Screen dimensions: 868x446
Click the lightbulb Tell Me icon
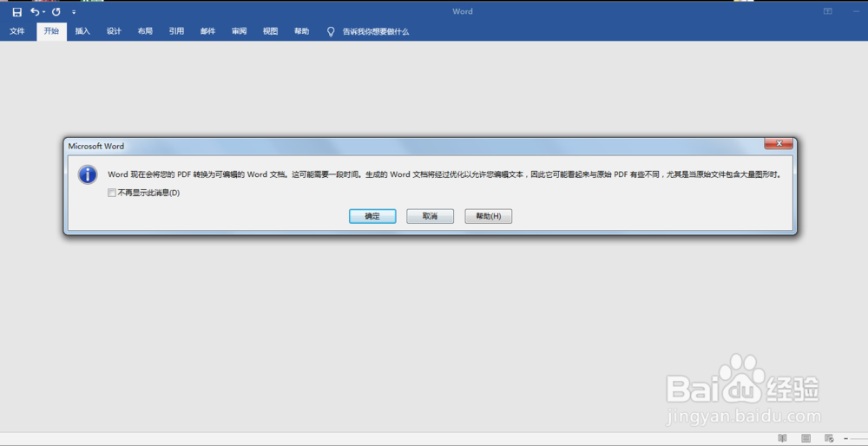tap(331, 31)
